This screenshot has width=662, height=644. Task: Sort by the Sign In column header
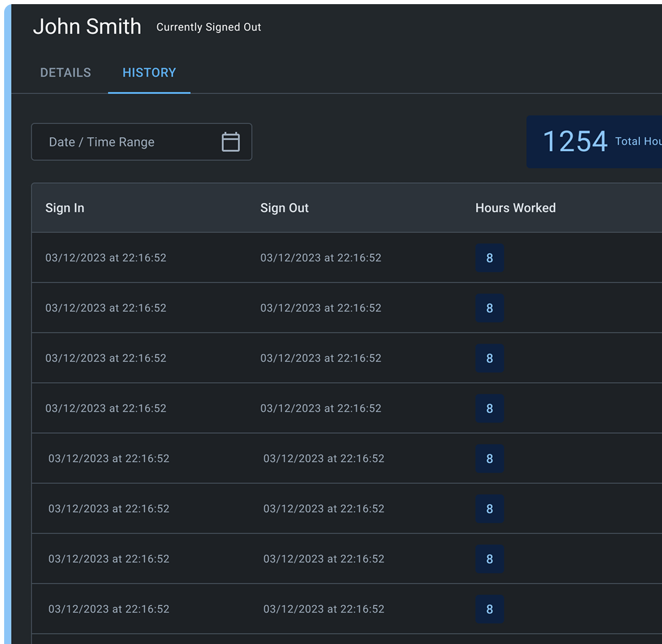click(x=65, y=208)
